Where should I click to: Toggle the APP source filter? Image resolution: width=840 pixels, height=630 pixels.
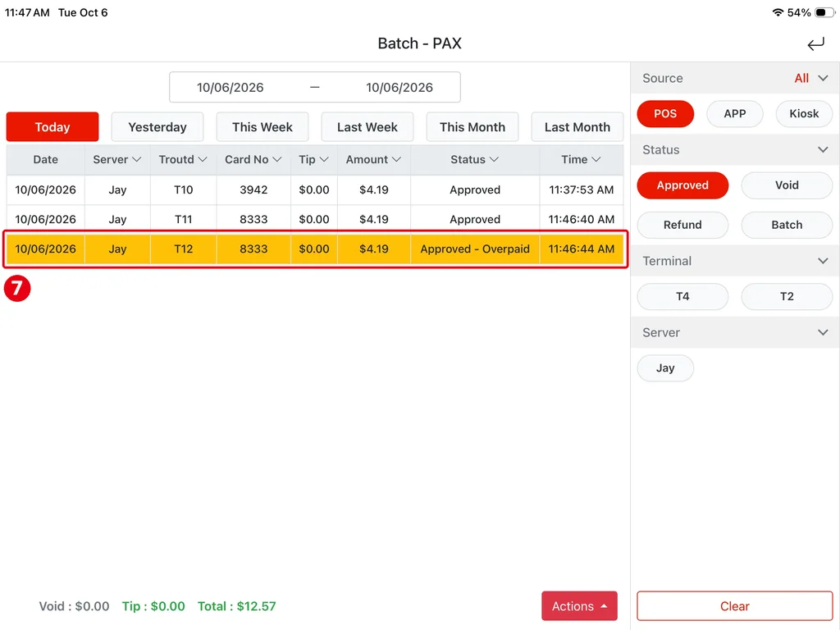click(x=735, y=113)
